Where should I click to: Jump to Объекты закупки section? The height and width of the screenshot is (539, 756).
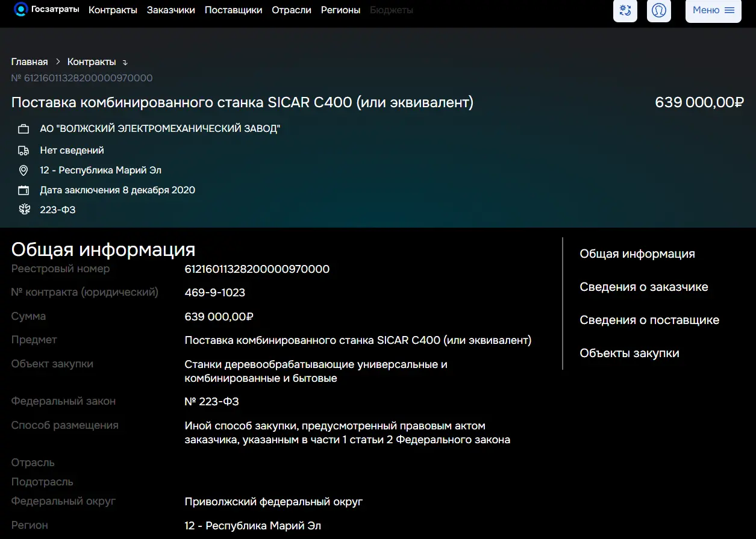(x=629, y=354)
